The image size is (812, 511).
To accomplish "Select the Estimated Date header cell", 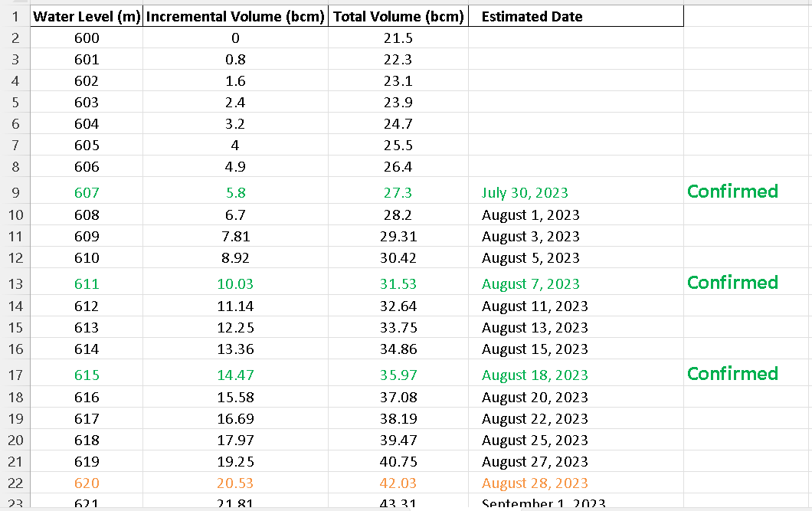I will (576, 17).
